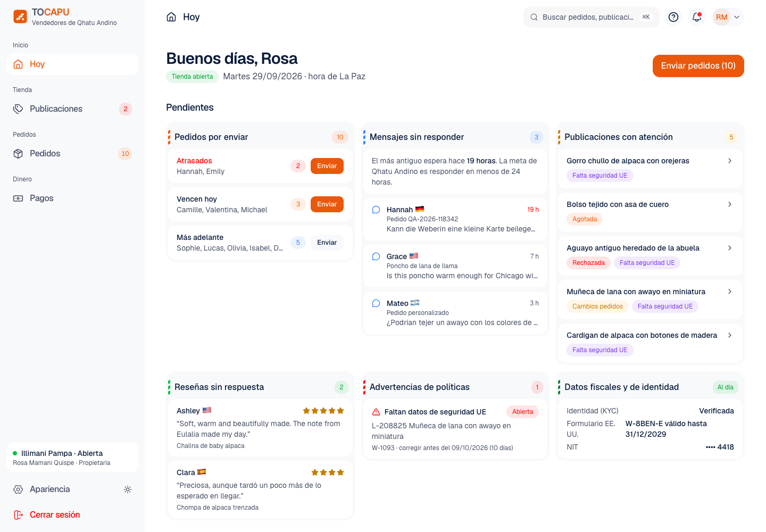Click the Tienda abierta status badge
The height and width of the screenshot is (532, 766).
(192, 77)
